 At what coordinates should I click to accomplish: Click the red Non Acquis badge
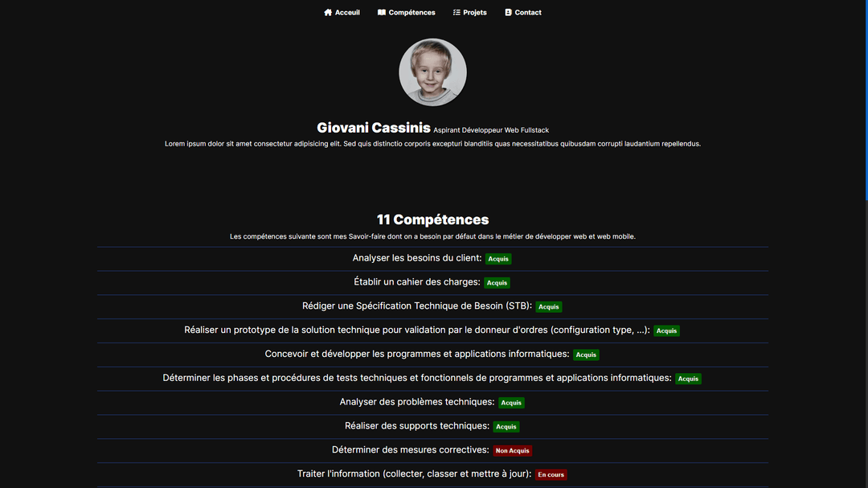[512, 451]
